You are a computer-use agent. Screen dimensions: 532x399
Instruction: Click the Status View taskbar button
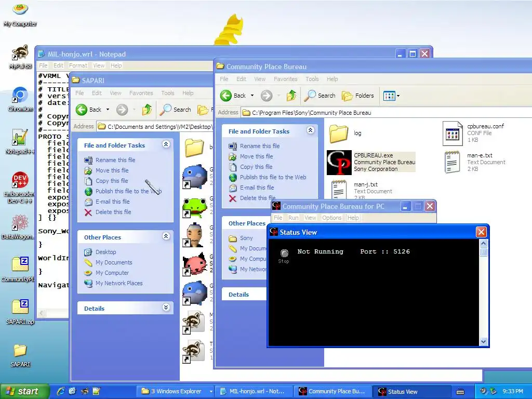[x=412, y=391]
